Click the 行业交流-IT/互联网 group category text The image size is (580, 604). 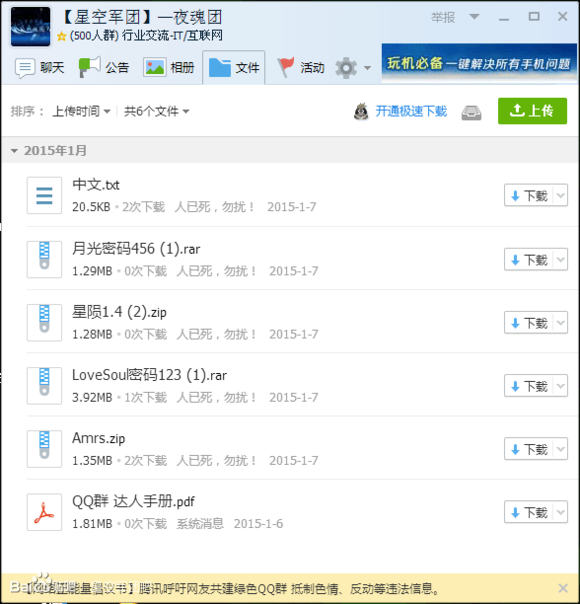tap(172, 36)
